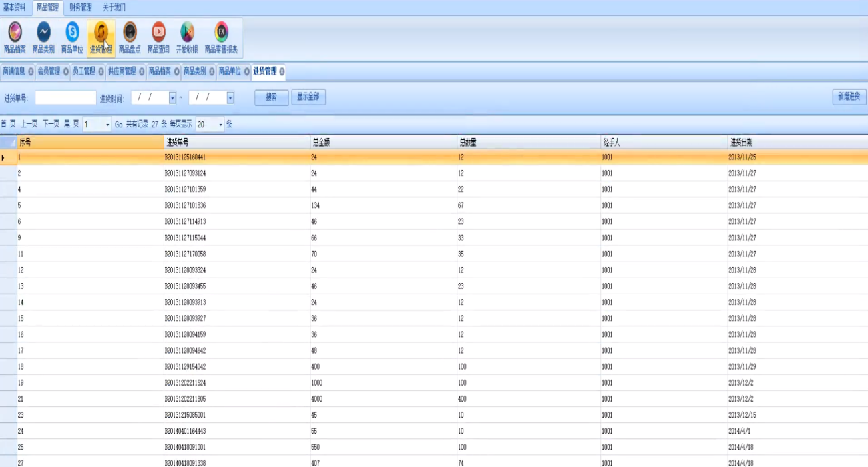Open the 进货管理 ribbon icon
This screenshot has width=868, height=467.
coord(101,37)
